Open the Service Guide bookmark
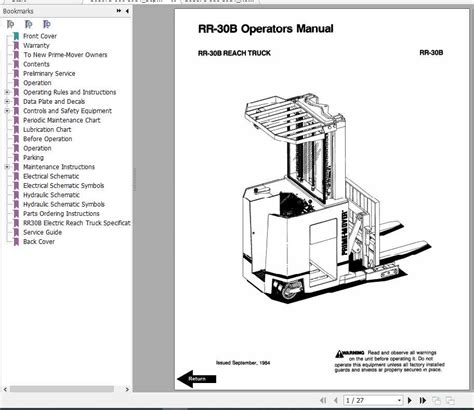Screen dimensions: 474x410 (42, 232)
